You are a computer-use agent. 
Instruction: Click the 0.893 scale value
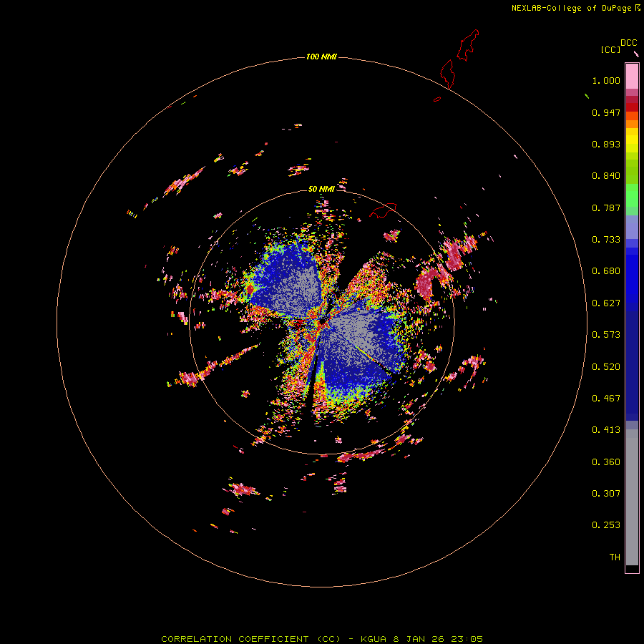606,144
